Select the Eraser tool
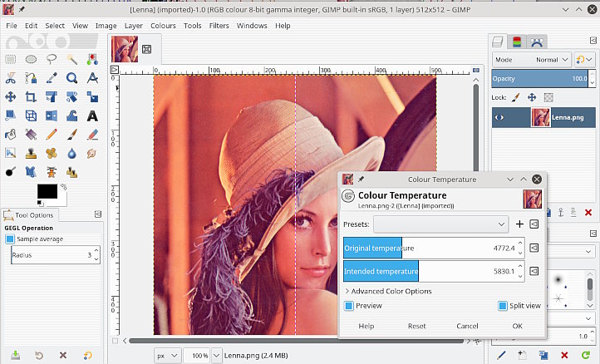Viewport: 600px width, 364px height. [92, 135]
